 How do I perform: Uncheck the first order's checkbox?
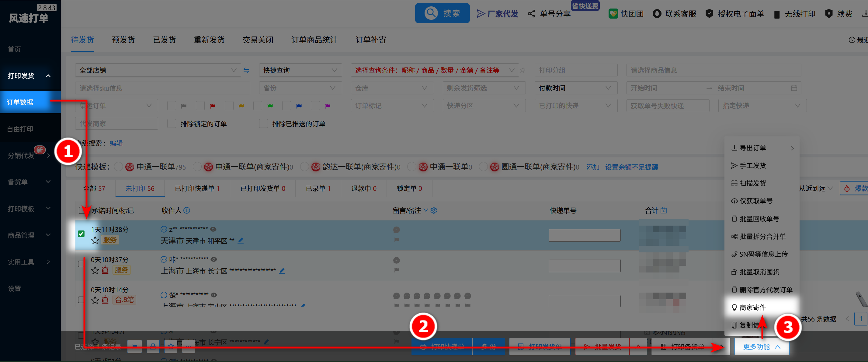81,234
